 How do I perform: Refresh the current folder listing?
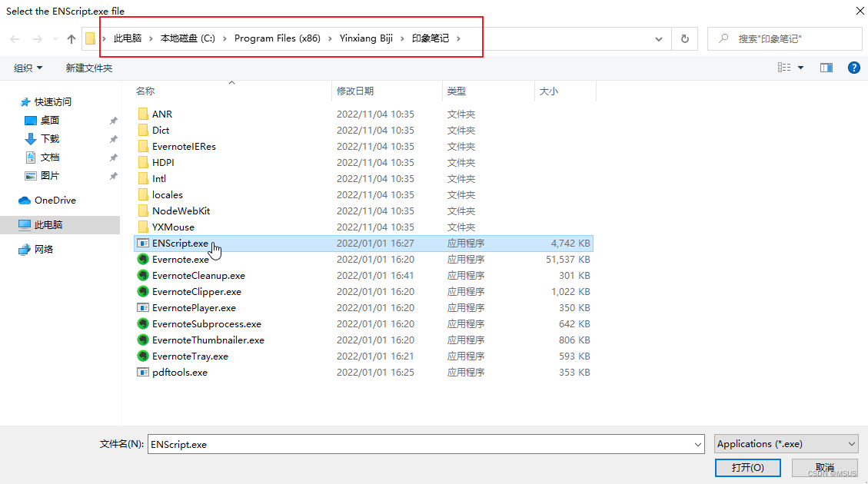click(685, 38)
